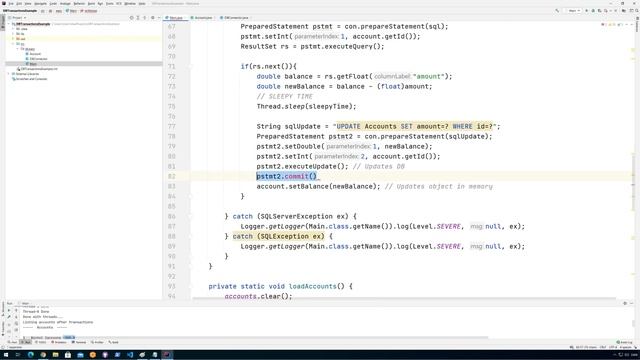Click the editor horizontal scrollbar
Viewport: 640px width, 360px height.
[x=403, y=298]
